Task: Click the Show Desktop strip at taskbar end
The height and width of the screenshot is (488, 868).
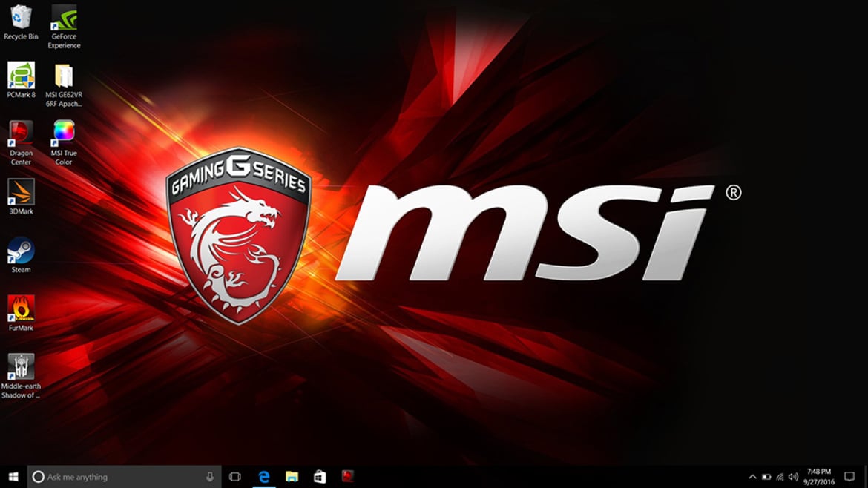Action: [x=866, y=476]
